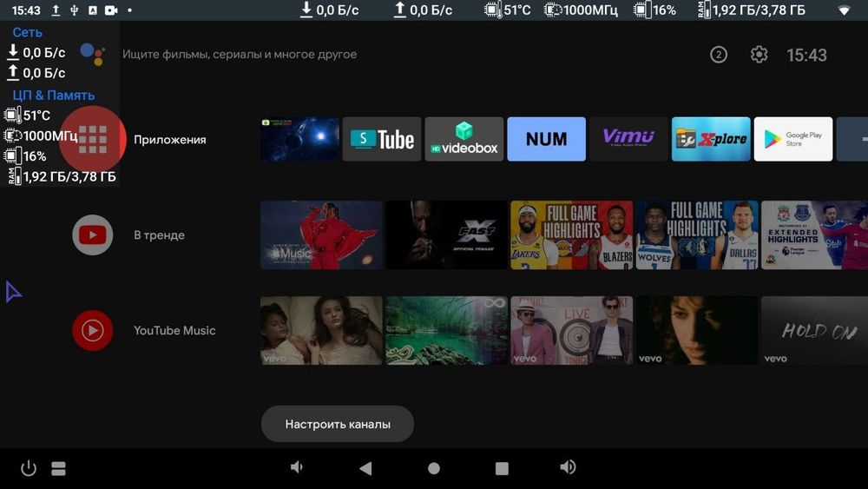The height and width of the screenshot is (489, 868).
Task: Launch the Vimu media player
Action: [628, 139]
